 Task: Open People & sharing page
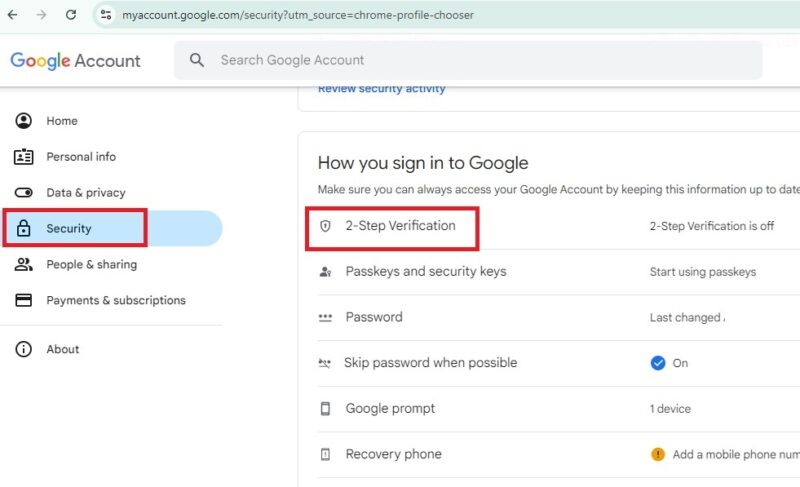click(x=91, y=265)
